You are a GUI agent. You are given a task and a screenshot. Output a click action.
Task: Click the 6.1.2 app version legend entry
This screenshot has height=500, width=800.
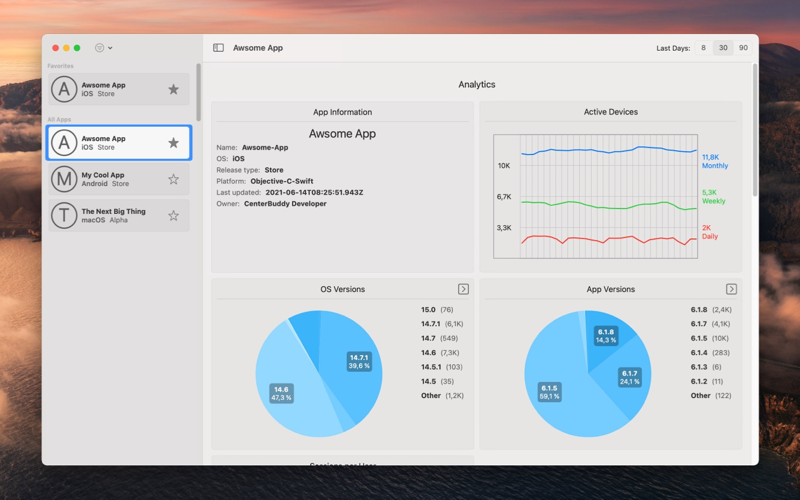point(707,381)
